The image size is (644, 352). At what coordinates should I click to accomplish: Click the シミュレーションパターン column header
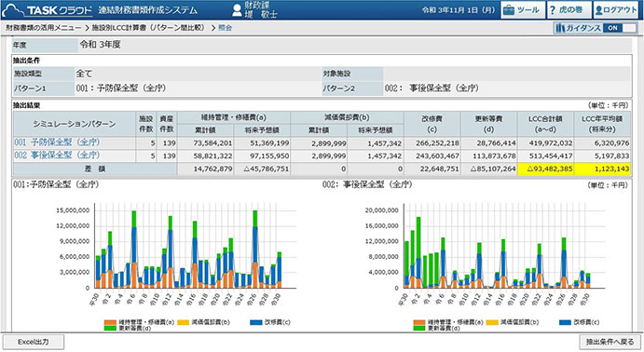pos(75,124)
